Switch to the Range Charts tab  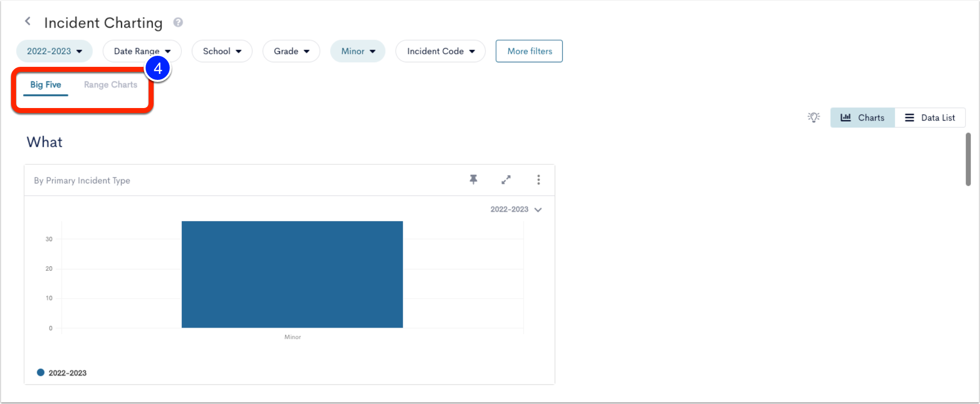pos(110,85)
